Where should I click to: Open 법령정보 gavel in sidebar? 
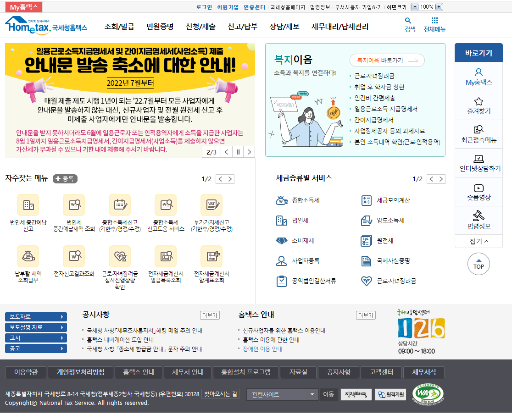click(x=479, y=220)
